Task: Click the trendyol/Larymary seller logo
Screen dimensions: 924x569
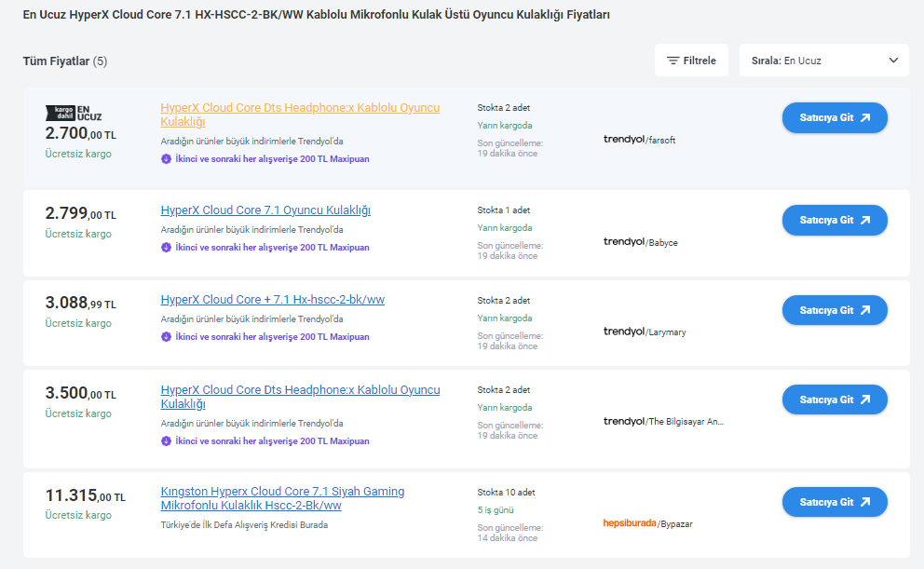Action: 644,332
